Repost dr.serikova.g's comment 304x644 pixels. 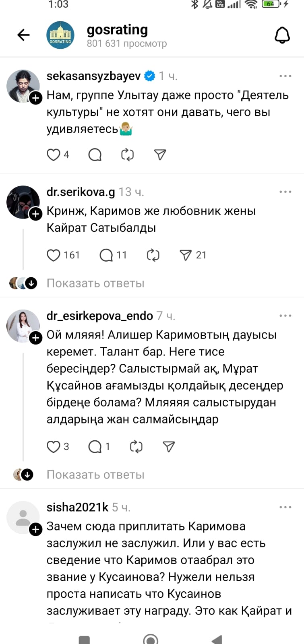pos(153,255)
